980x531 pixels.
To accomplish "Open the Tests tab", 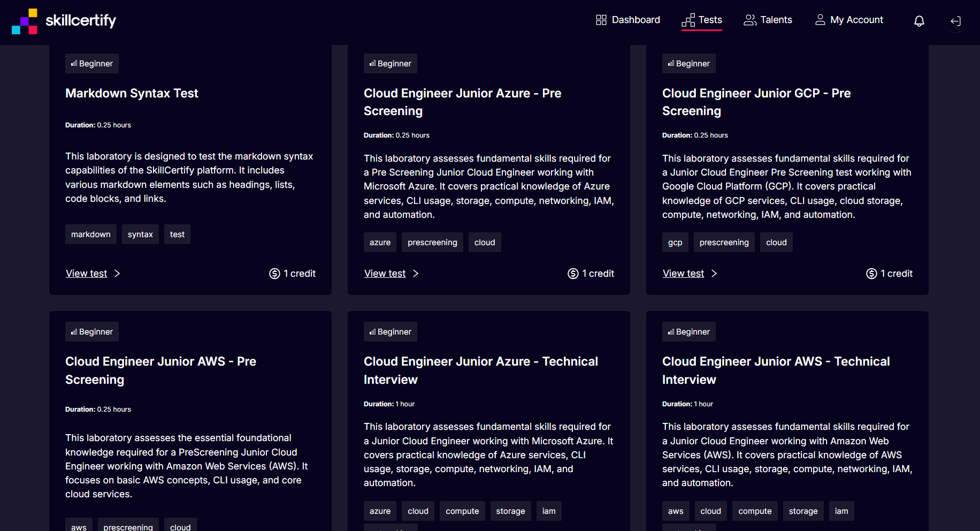I will [x=702, y=20].
